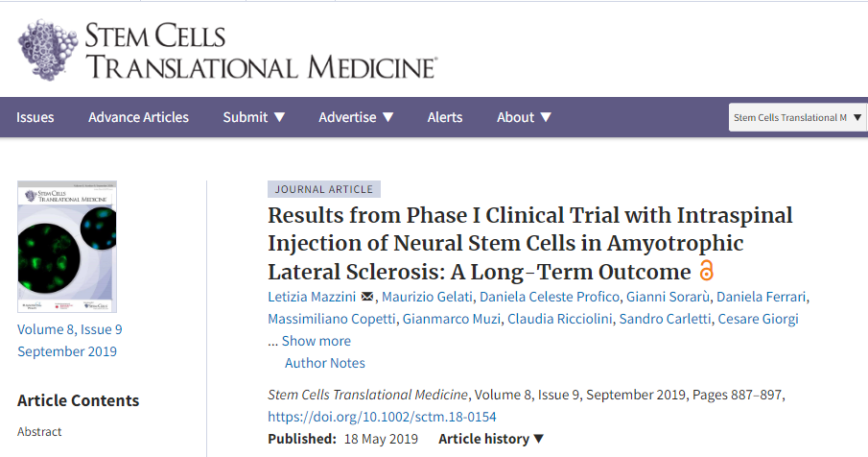This screenshot has height=457, width=868.
Task: Open the Alerts menu item
Action: point(445,117)
